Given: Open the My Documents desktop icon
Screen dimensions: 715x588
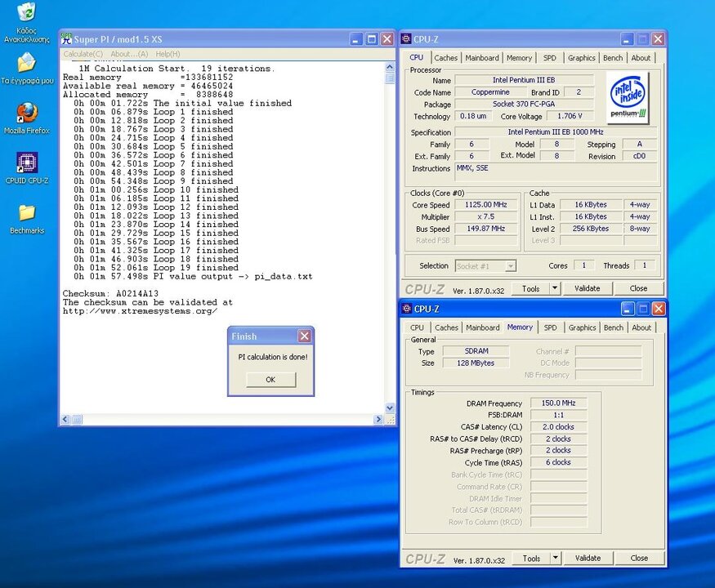Looking at the screenshot, I should [x=26, y=69].
